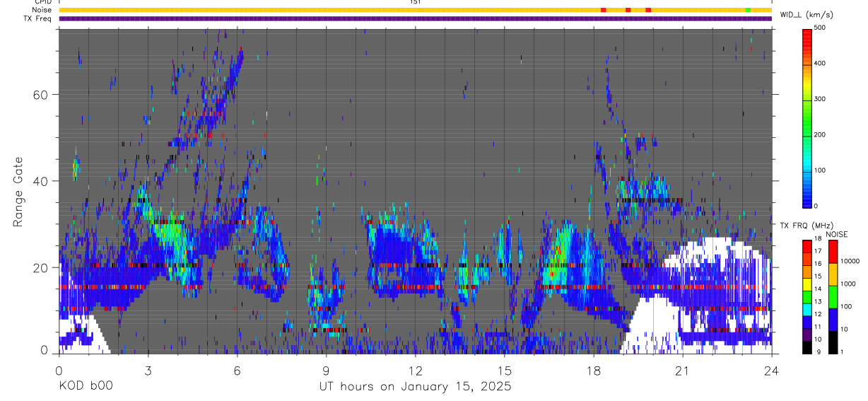Screen dimensions: 868x401
Task: Click the 300 tick on the width scale
Action: [820, 99]
